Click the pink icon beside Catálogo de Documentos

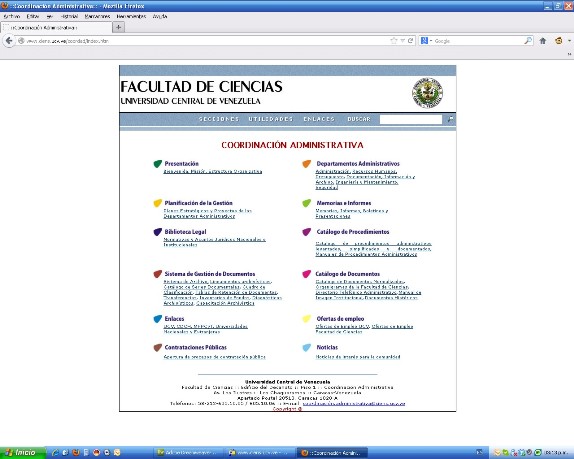click(x=306, y=274)
